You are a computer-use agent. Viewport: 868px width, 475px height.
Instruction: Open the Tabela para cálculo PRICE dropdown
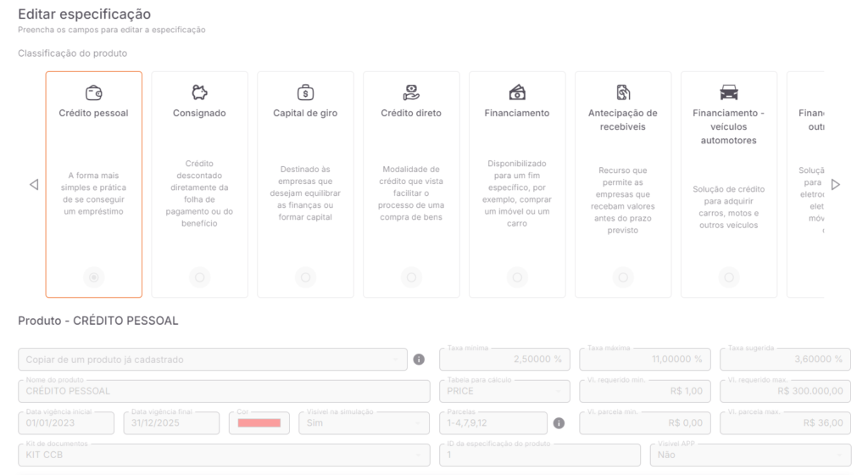click(504, 391)
